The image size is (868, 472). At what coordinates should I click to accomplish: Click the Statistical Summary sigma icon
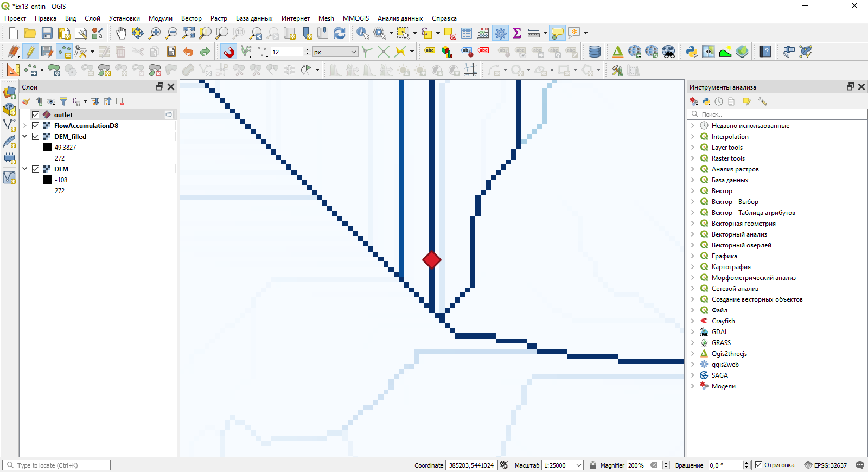point(517,33)
